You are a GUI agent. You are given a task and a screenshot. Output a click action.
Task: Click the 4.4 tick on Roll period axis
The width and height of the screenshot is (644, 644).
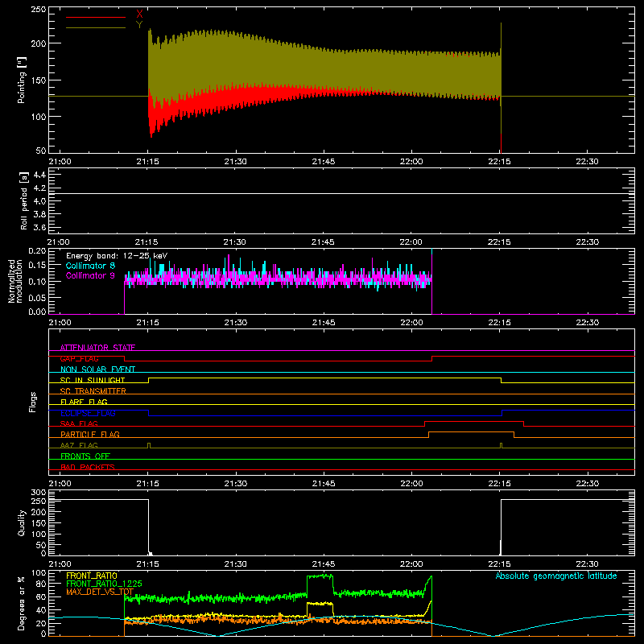point(39,175)
